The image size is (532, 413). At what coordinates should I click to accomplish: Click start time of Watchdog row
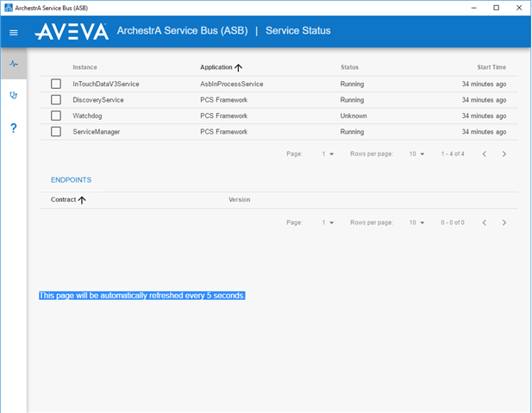click(484, 116)
